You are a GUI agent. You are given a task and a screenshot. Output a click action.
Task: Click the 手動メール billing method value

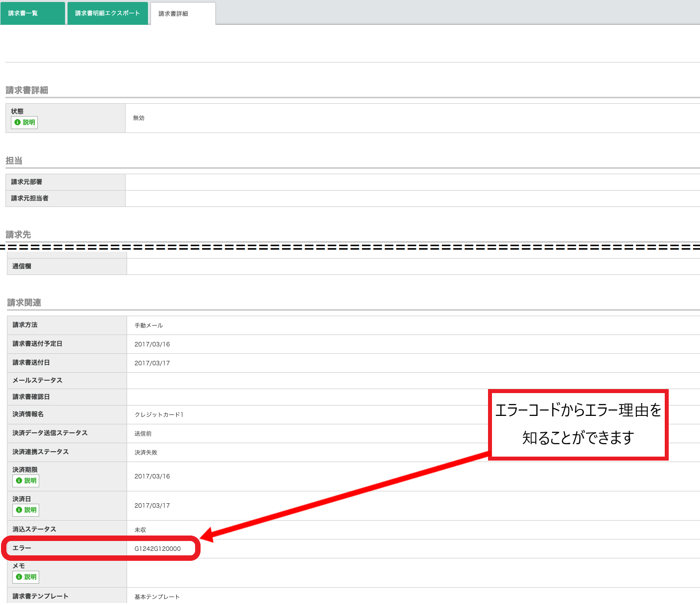click(148, 326)
